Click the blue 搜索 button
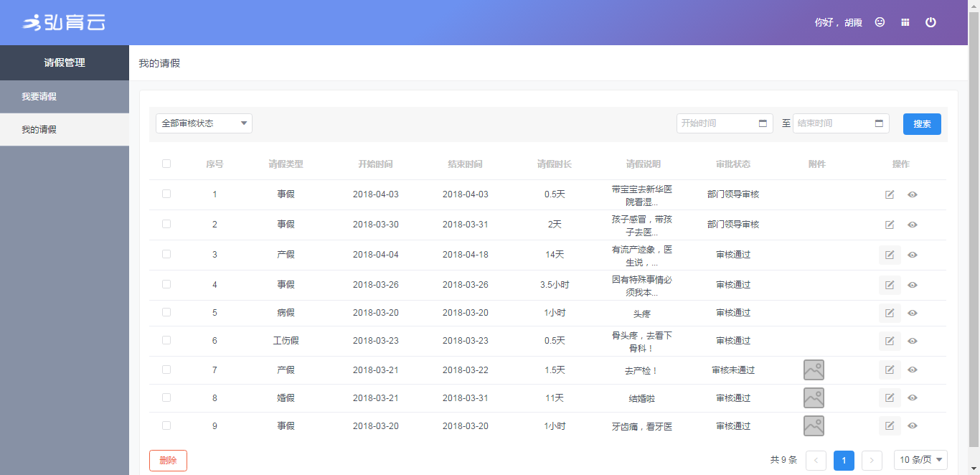The image size is (980, 475). (922, 124)
